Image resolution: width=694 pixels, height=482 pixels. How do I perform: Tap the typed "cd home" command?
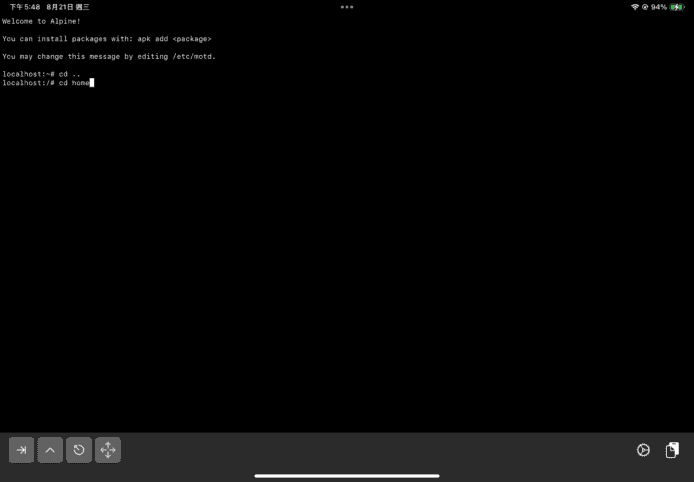tap(73, 83)
